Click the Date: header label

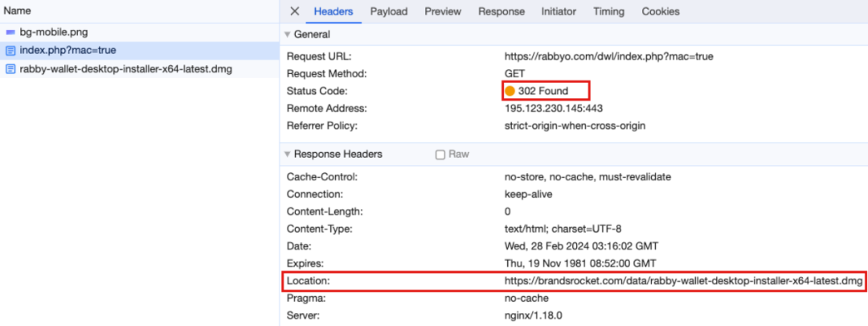299,246
